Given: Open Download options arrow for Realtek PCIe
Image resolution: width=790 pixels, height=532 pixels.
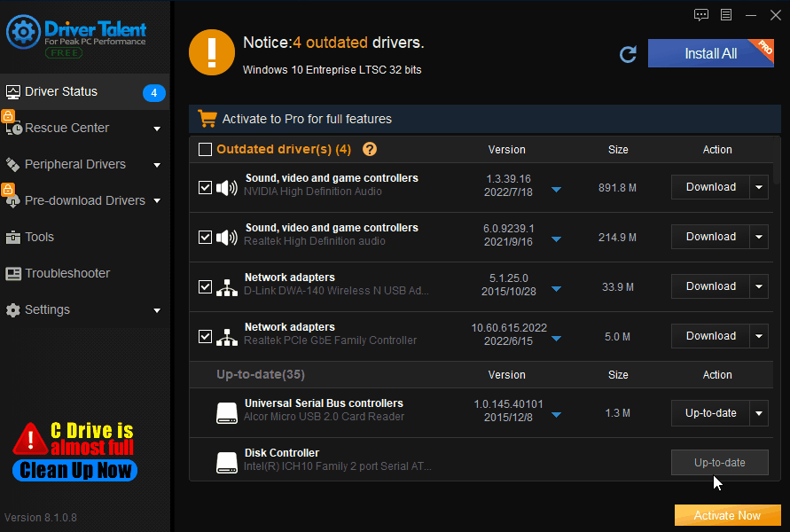Looking at the screenshot, I should pos(759,336).
